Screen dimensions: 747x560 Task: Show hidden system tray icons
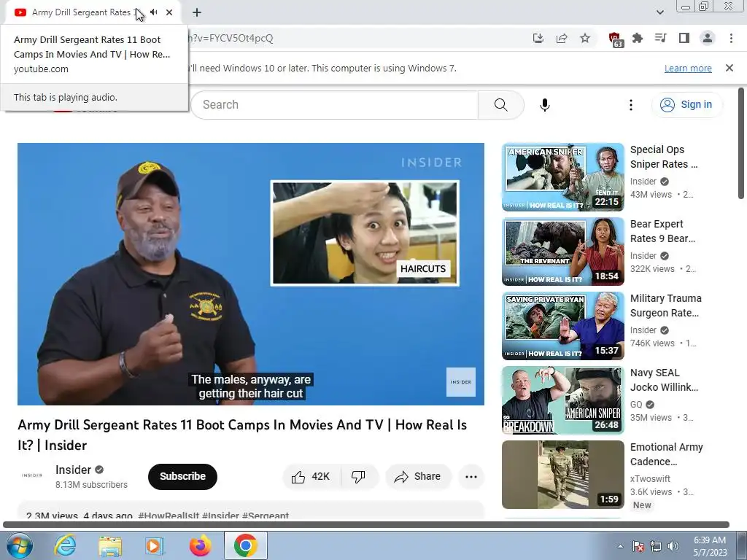coord(620,546)
